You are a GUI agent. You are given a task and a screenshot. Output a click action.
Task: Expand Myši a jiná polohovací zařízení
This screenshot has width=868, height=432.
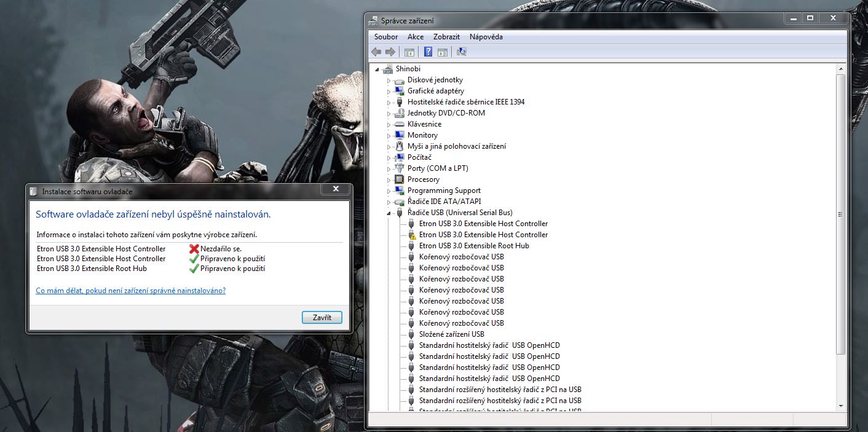click(x=389, y=147)
